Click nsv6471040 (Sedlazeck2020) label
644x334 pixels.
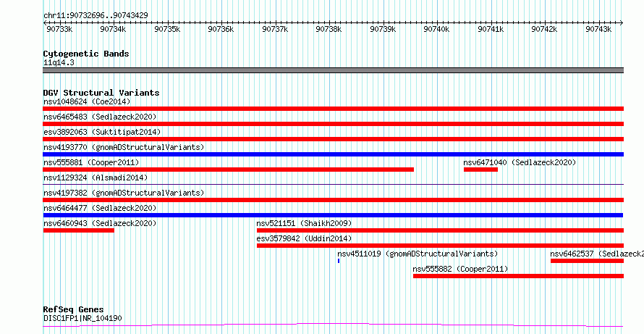coord(520,162)
